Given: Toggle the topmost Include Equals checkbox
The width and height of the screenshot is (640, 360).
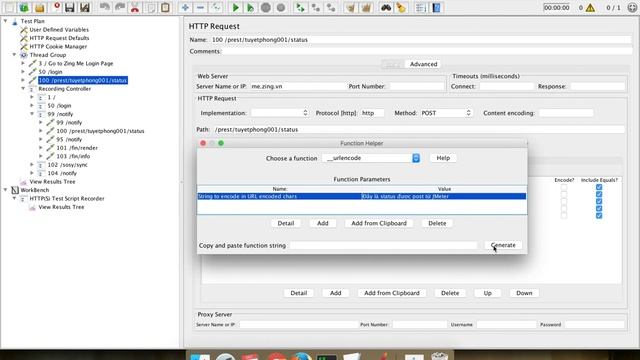Looking at the screenshot, I should [599, 187].
